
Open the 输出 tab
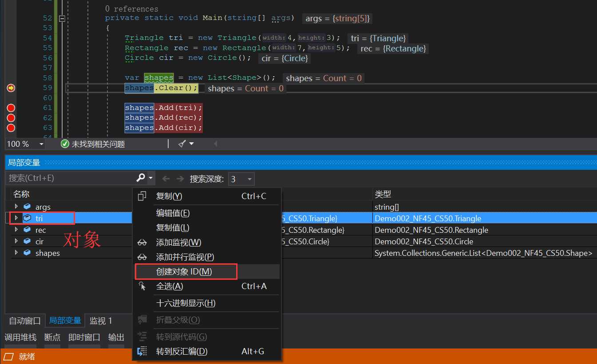coord(116,337)
